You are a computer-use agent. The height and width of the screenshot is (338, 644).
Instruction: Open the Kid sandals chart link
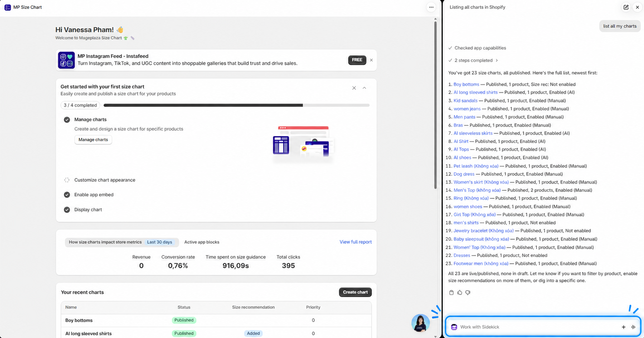466,101
